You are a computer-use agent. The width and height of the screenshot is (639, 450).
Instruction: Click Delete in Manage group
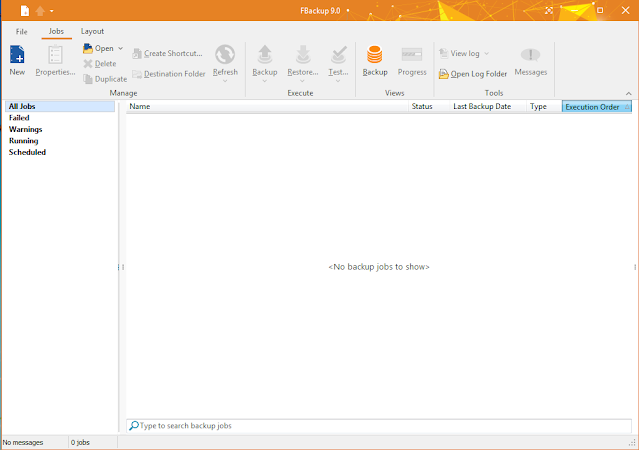(x=100, y=64)
